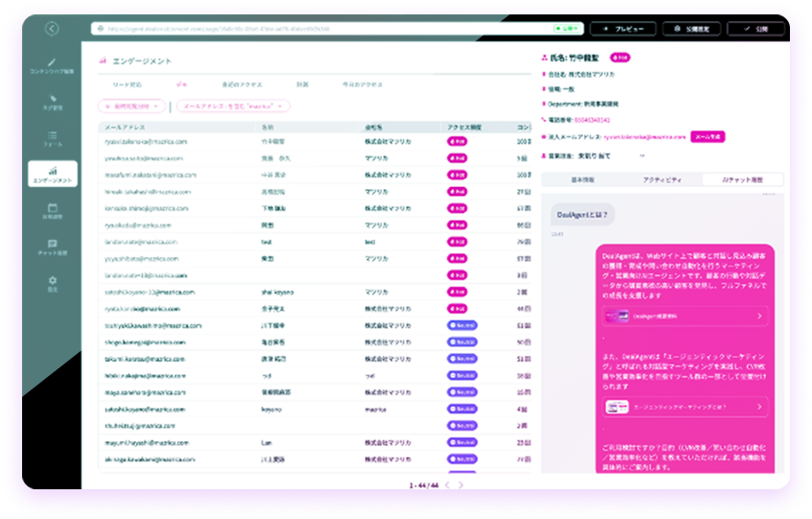The image size is (812, 519).
Task: Click the 公開 button with checkmark
Action: pos(756,29)
